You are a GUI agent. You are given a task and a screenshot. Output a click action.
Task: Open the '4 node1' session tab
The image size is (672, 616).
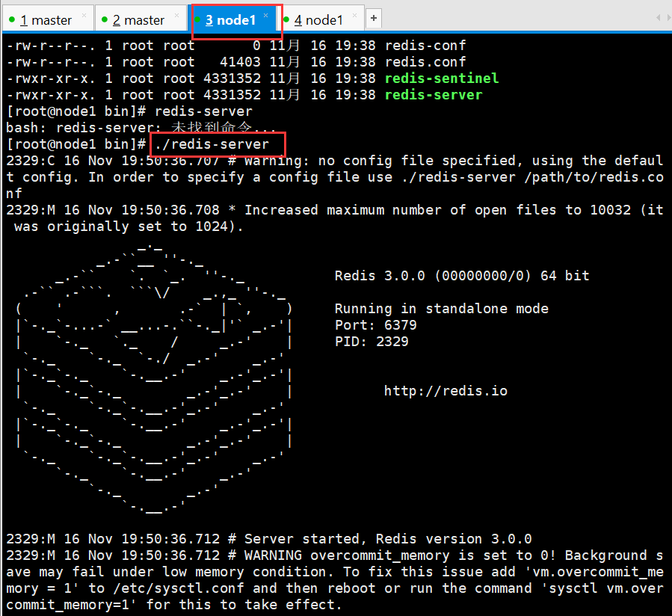319,19
